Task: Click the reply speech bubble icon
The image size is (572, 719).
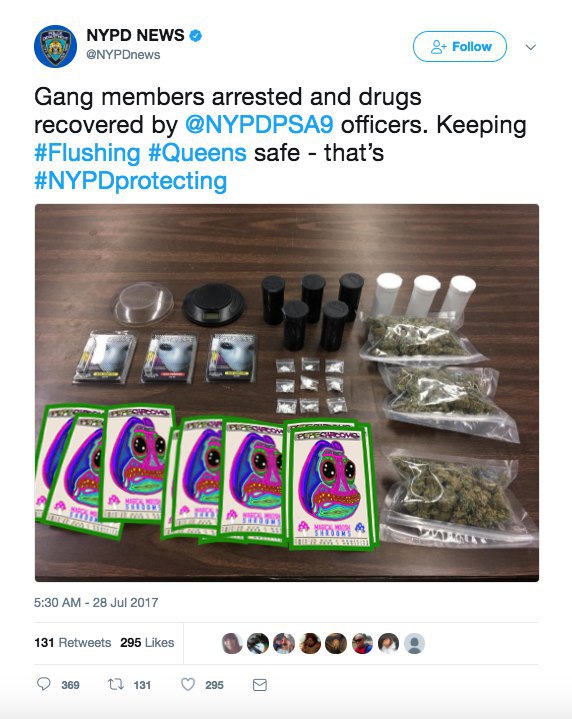Action: pos(44,684)
